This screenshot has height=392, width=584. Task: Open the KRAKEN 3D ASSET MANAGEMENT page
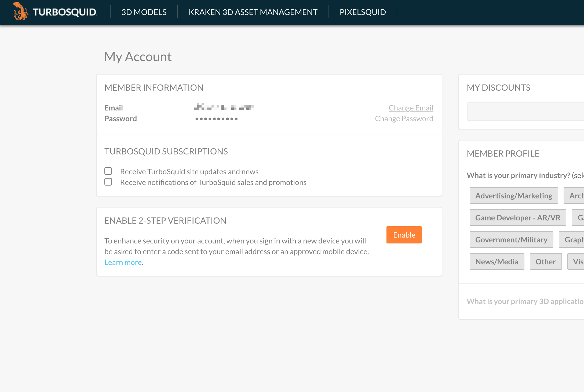(x=253, y=12)
